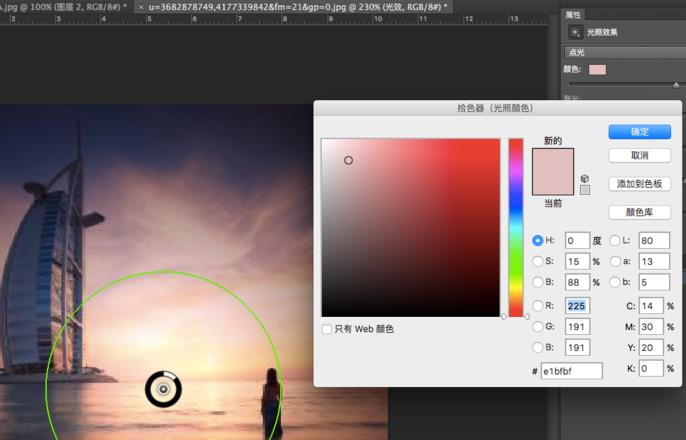
Task: Click the out-of-gamut warning cube icon
Action: pyautogui.click(x=584, y=178)
